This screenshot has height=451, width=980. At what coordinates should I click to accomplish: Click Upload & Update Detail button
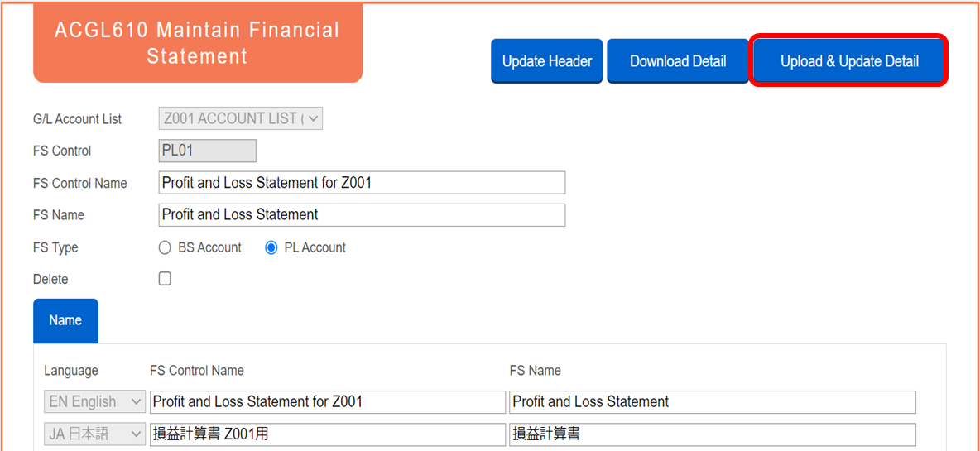tap(849, 61)
